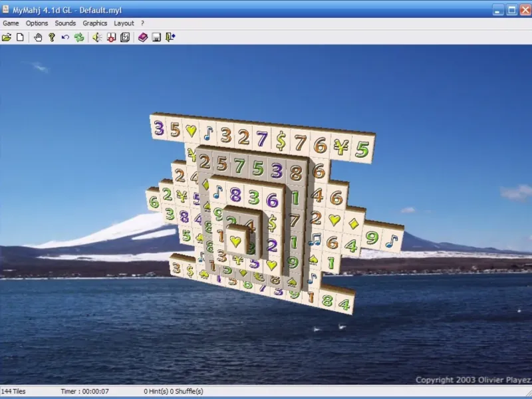Screen dimensions: 532x399
Task: Open the Graphics menu
Action: [x=95, y=23]
